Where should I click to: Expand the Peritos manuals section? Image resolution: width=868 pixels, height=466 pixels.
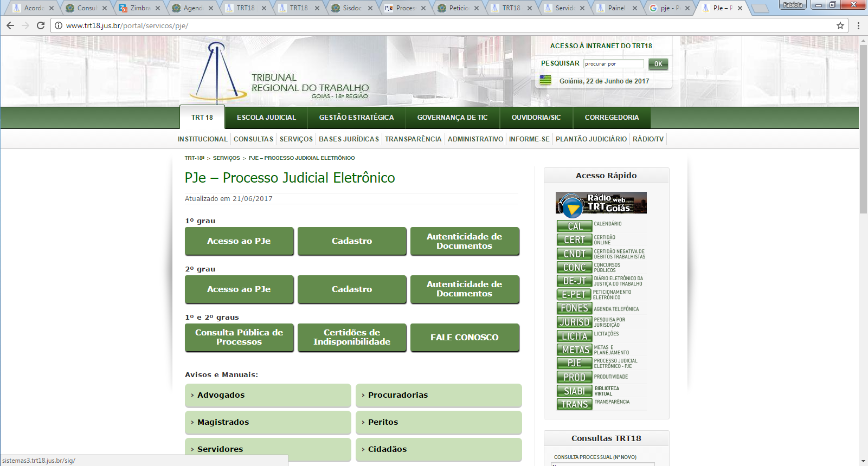pyautogui.click(x=438, y=422)
